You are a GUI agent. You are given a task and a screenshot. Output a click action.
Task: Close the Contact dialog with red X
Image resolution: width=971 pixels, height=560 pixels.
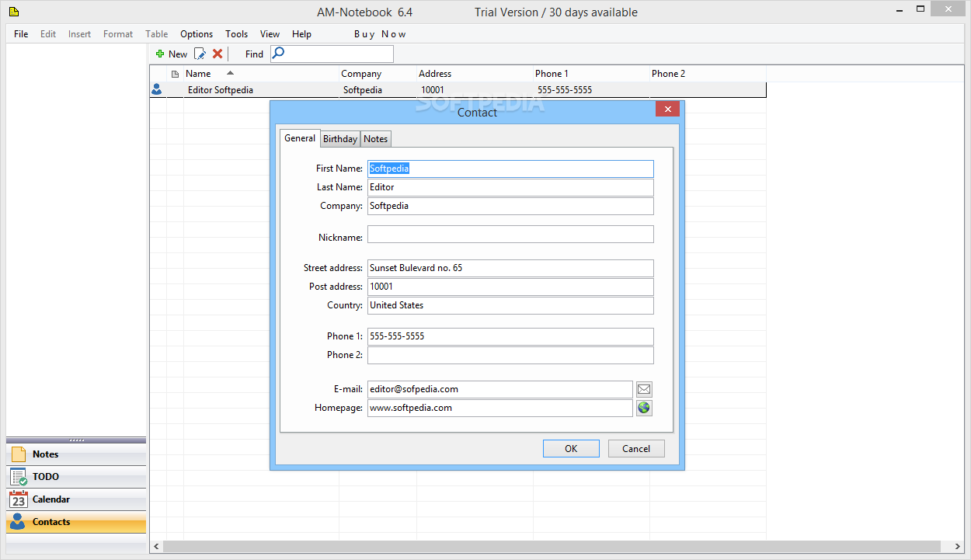(667, 109)
